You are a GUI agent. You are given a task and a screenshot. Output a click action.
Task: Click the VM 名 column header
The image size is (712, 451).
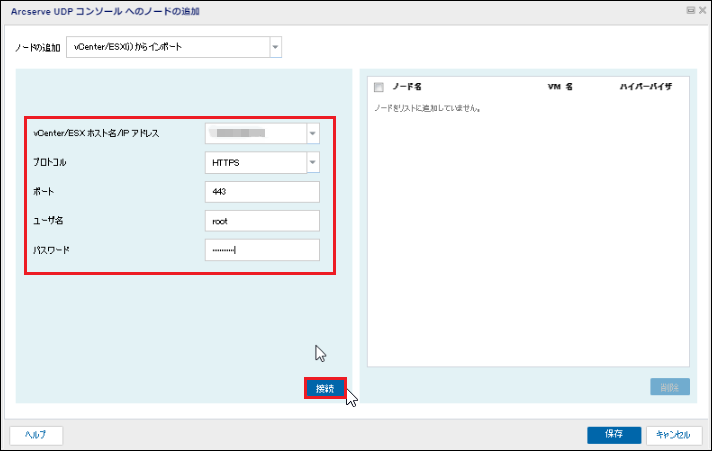click(560, 86)
